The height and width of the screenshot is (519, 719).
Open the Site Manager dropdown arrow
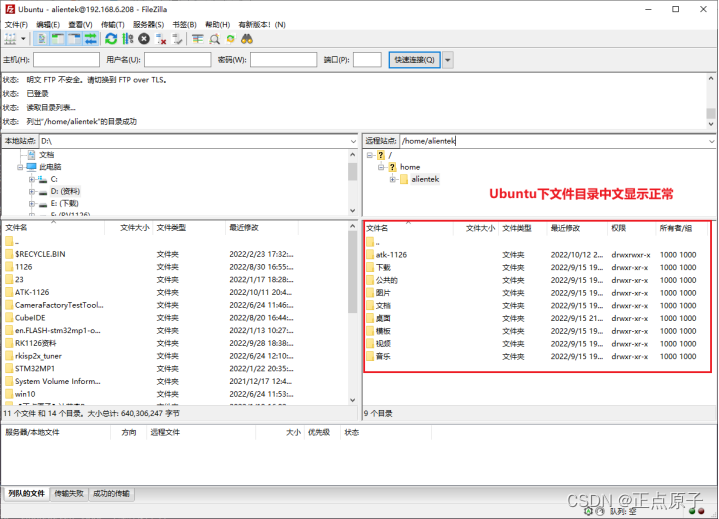point(23,39)
